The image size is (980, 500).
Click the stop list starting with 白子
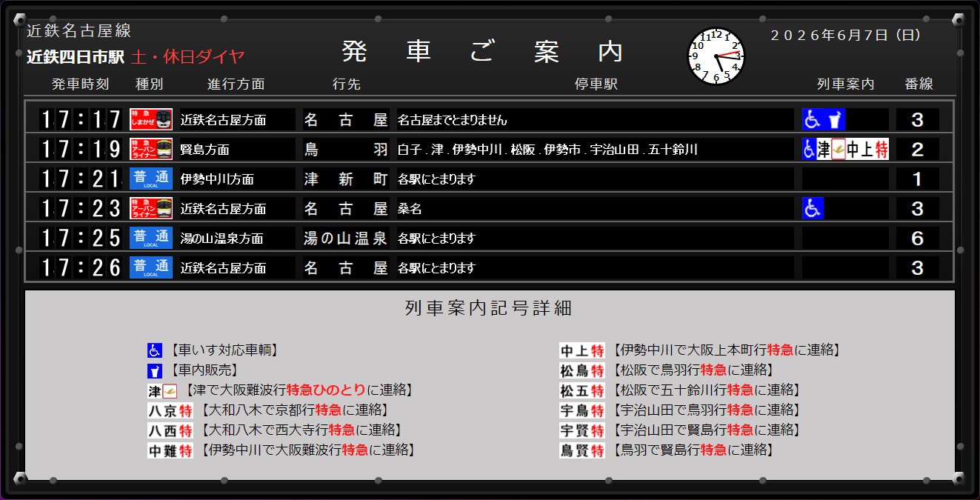547,150
